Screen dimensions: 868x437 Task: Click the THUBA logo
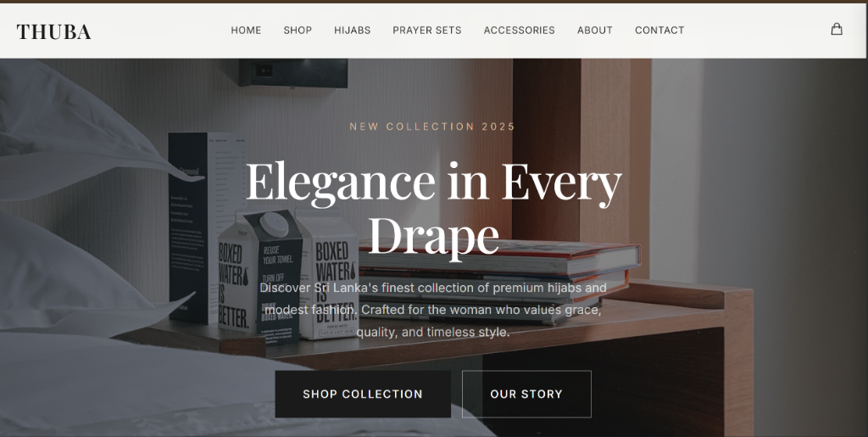53,31
